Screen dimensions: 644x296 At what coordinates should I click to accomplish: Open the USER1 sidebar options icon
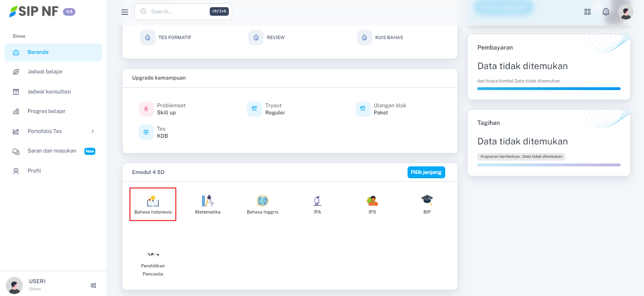tap(93, 285)
